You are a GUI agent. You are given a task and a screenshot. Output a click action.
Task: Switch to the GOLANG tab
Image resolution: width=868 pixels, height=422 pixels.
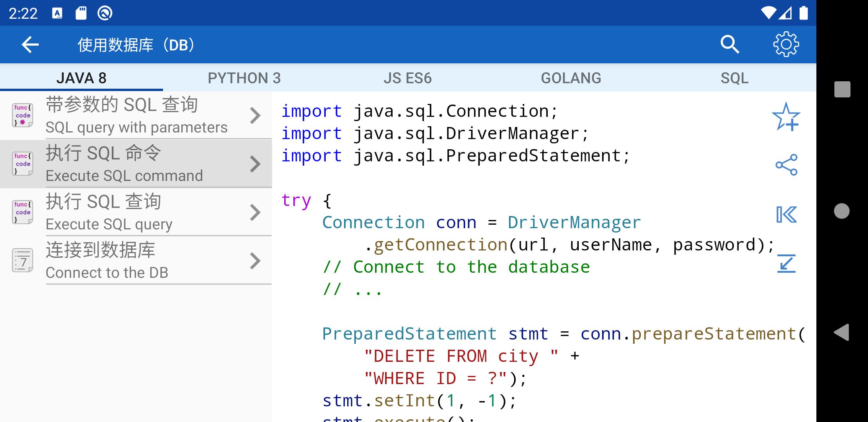coord(571,78)
